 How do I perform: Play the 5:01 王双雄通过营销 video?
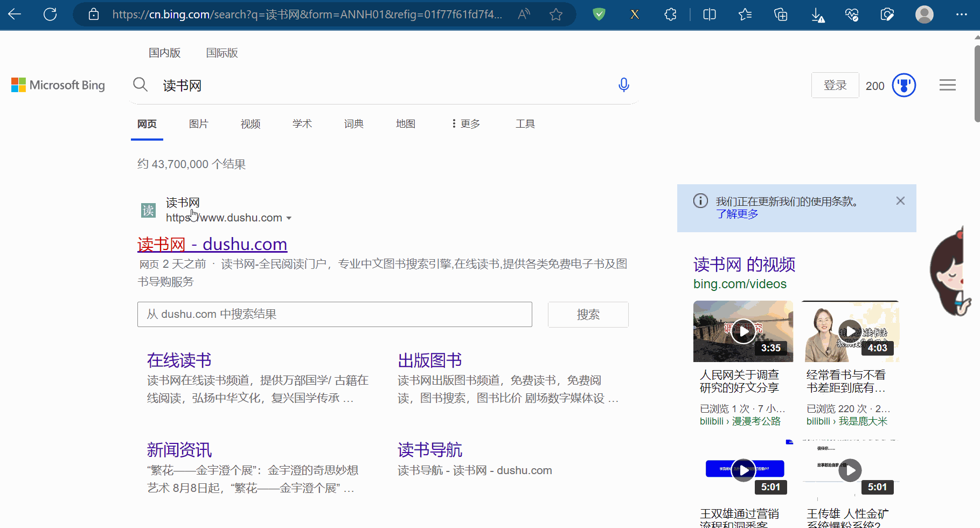pyautogui.click(x=743, y=470)
